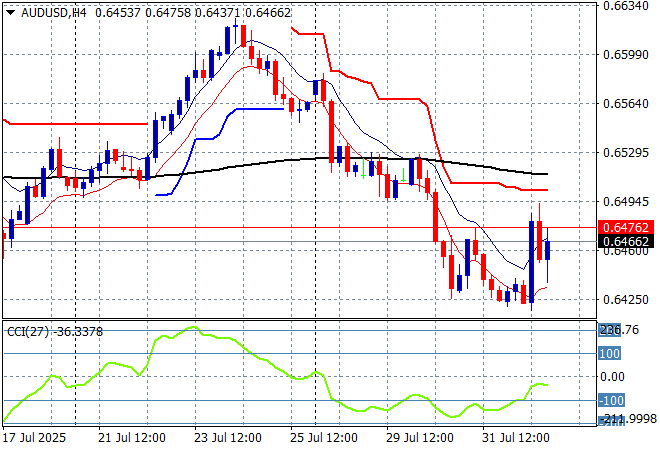
Task: Select the 25 Jul 12:00 time label
Action: click(x=324, y=438)
